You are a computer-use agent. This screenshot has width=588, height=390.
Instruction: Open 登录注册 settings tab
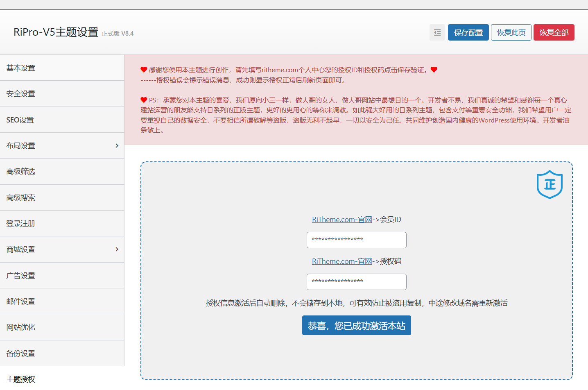tap(62, 223)
